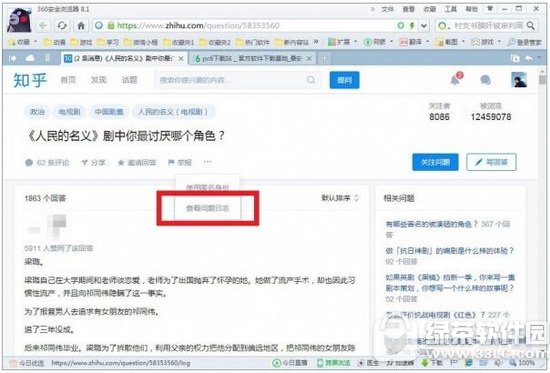Open the 文件 menu

tap(388, 9)
